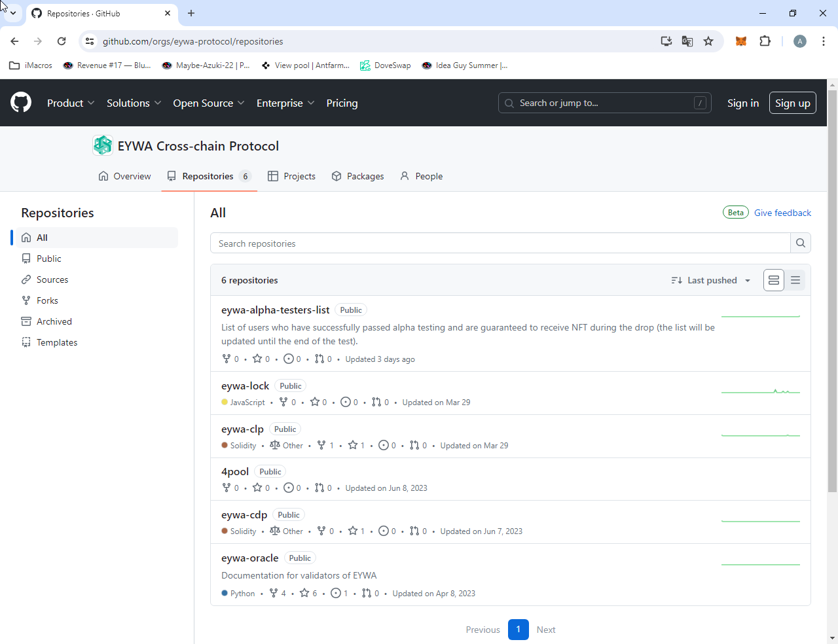Click forks icon for eywa-oracle
Image resolution: width=838 pixels, height=644 pixels.
tap(274, 593)
